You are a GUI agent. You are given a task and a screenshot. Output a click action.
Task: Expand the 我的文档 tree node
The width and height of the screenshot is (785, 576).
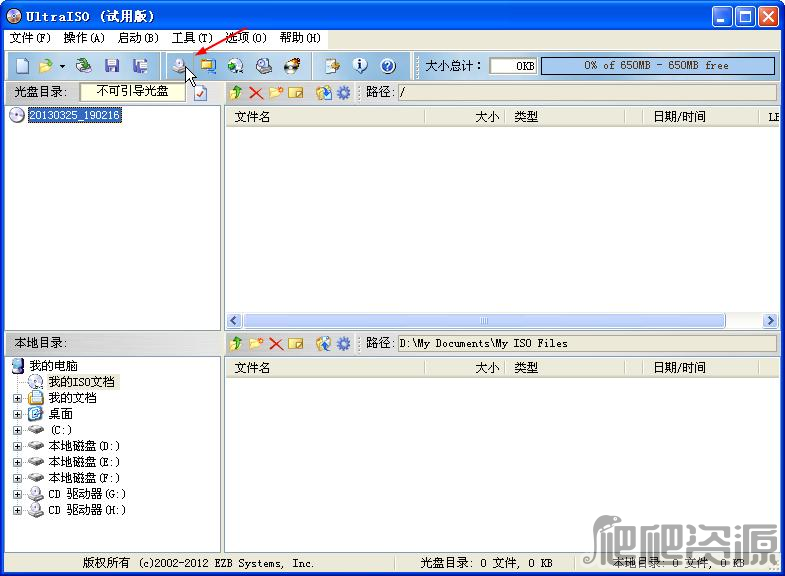click(18, 398)
